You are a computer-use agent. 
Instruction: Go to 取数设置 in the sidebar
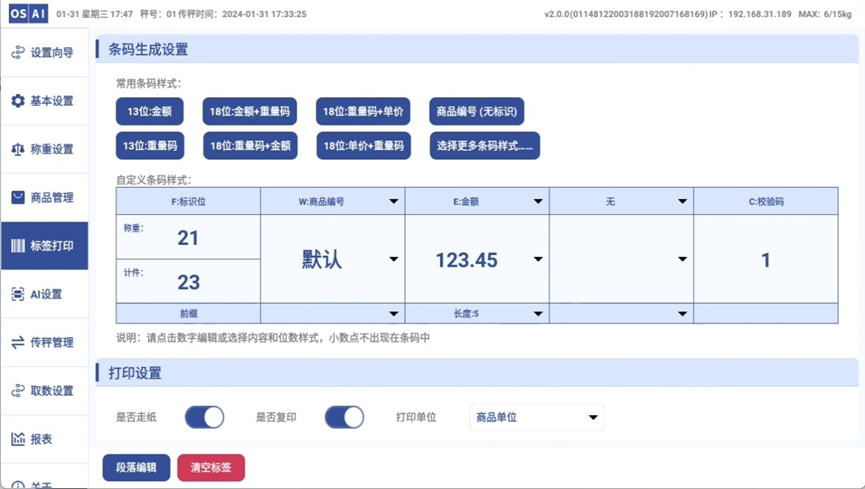tap(44, 391)
